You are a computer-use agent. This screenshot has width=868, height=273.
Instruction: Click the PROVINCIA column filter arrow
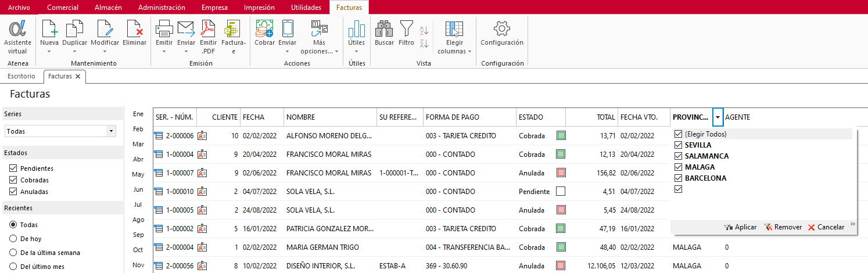click(x=718, y=117)
